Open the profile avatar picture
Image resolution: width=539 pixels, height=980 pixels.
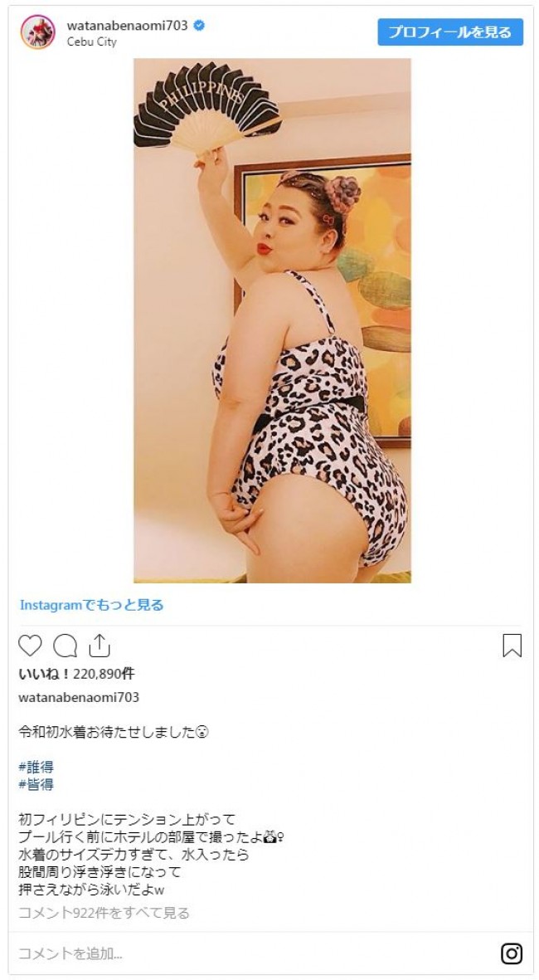pyautogui.click(x=37, y=32)
